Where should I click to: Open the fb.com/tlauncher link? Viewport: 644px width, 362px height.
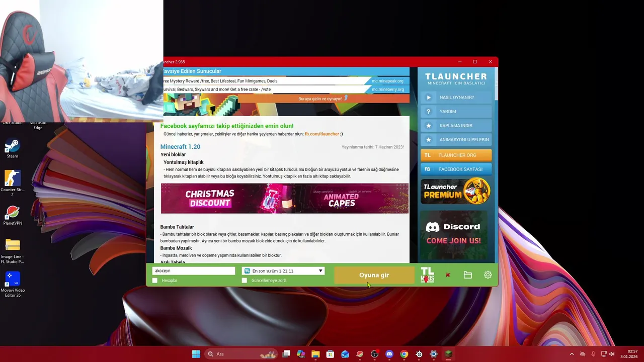pyautogui.click(x=321, y=134)
